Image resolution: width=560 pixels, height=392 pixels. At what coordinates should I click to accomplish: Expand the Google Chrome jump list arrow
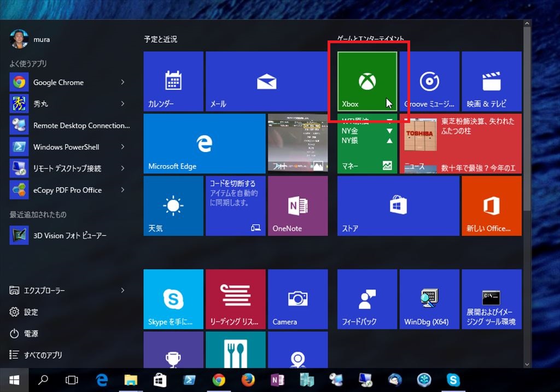[122, 82]
